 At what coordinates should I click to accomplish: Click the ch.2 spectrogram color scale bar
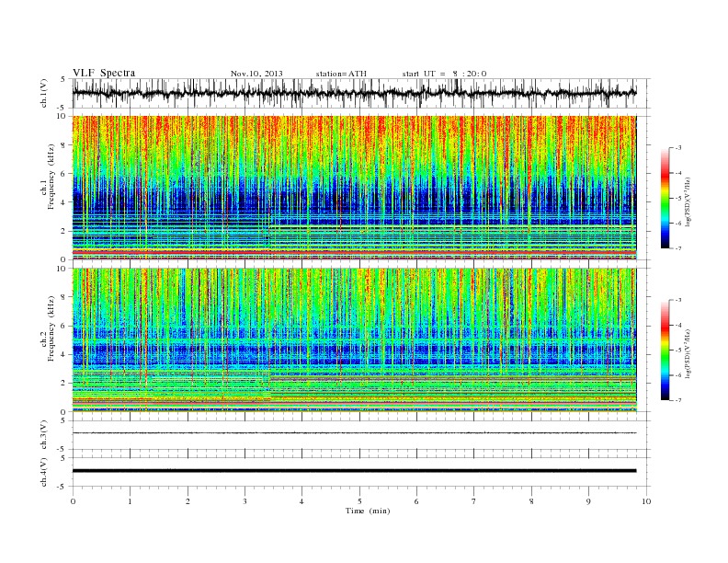pos(665,350)
